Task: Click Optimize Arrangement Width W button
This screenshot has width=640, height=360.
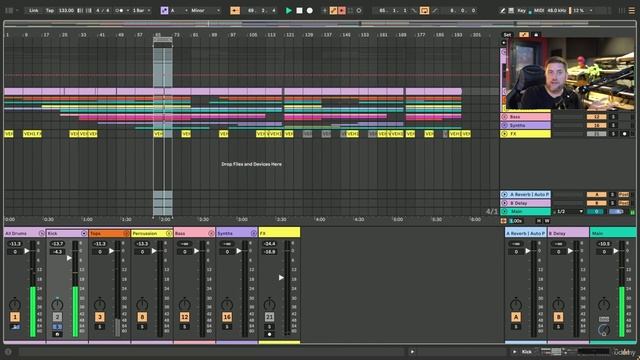Action: (x=547, y=221)
